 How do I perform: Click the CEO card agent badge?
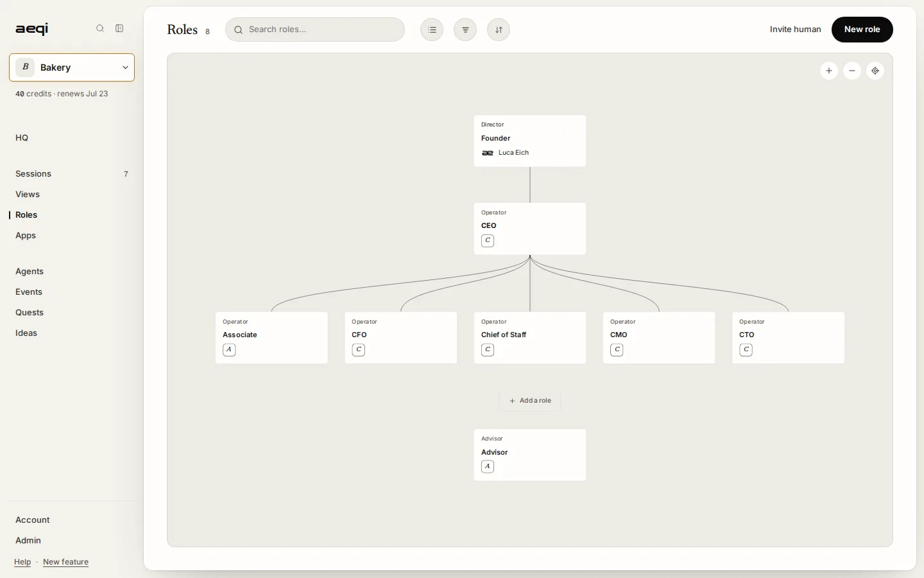[488, 241]
